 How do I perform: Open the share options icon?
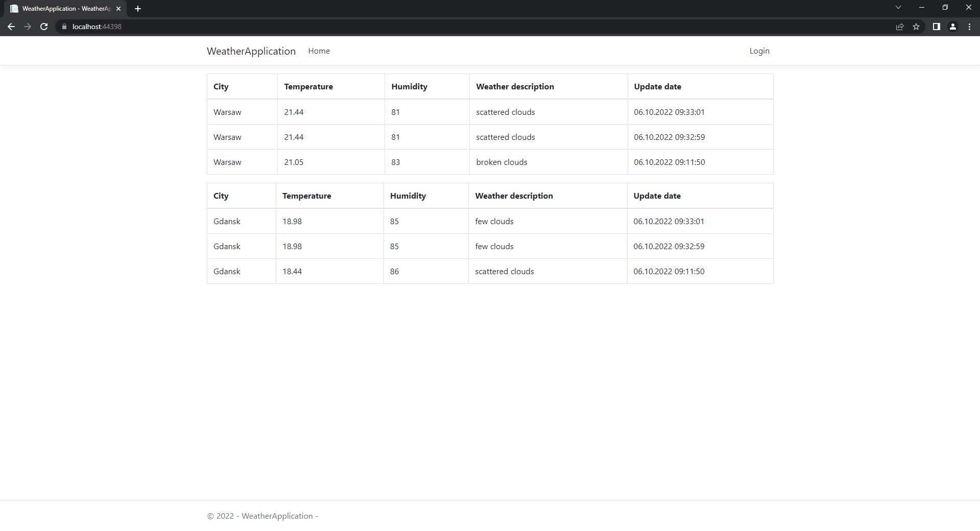point(899,27)
